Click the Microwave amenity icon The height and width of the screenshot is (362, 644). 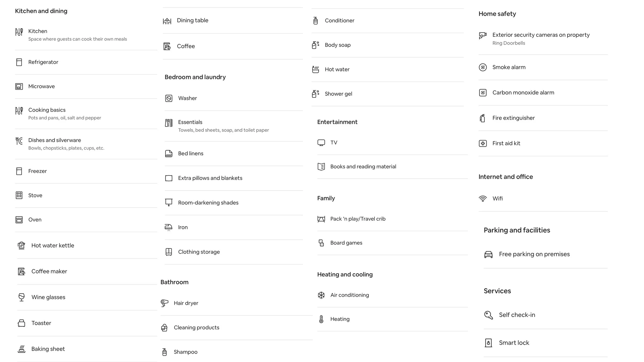(x=19, y=86)
